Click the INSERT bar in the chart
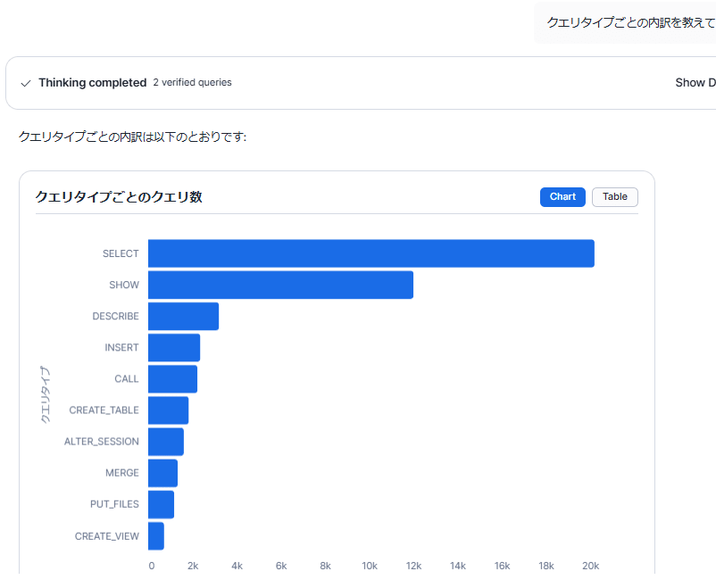 174,348
